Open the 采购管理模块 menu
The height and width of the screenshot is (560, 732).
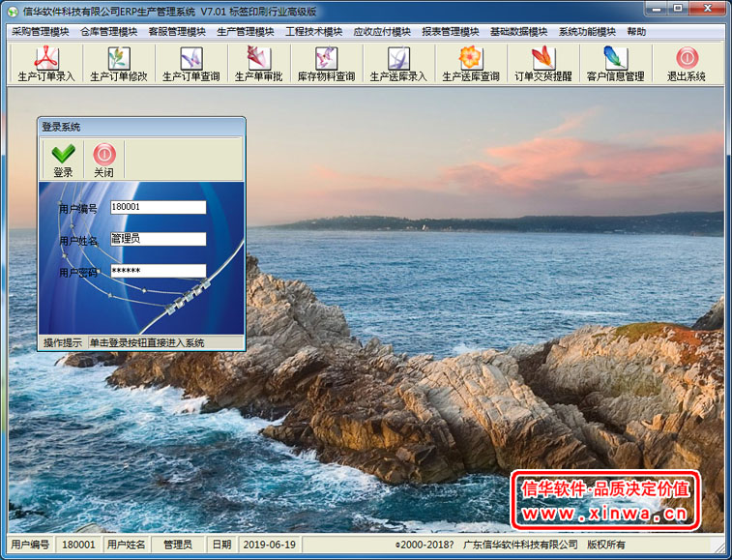point(41,32)
